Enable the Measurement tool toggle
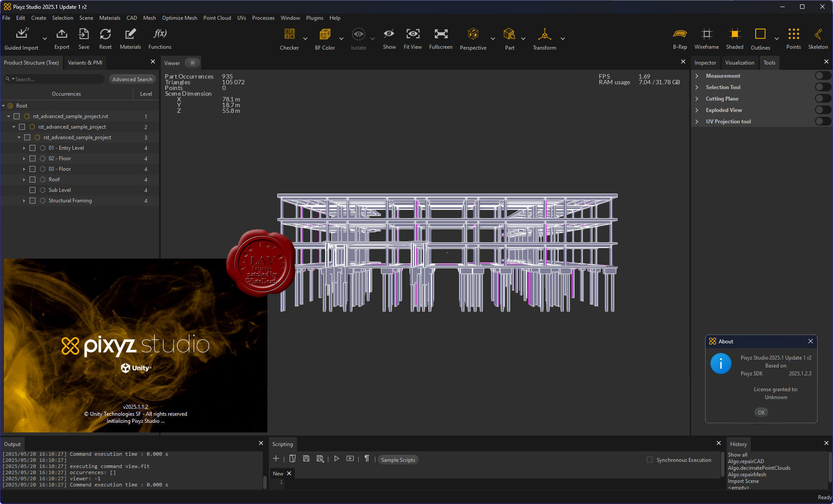 pos(822,76)
